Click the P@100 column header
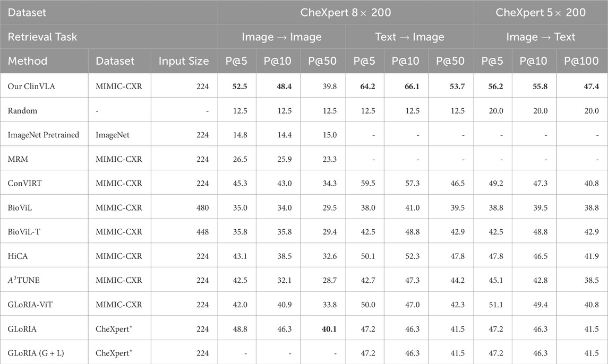Image resolution: width=608 pixels, height=364 pixels. pos(582,61)
